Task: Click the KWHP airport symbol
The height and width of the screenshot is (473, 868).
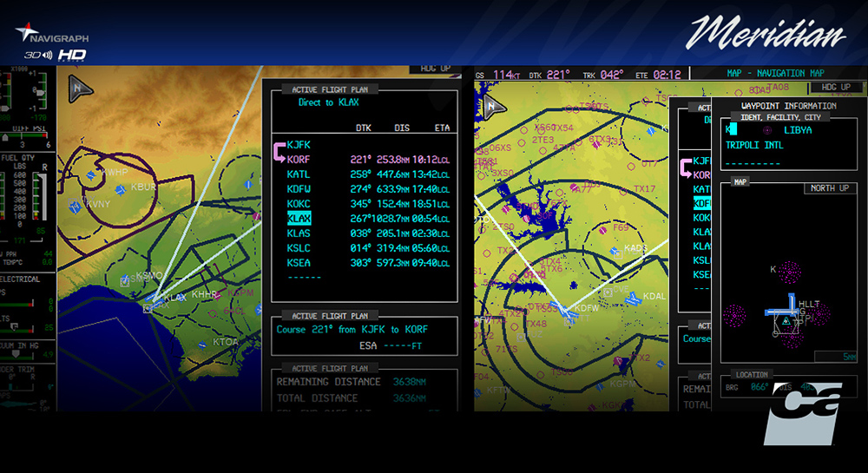Action: coord(90,175)
